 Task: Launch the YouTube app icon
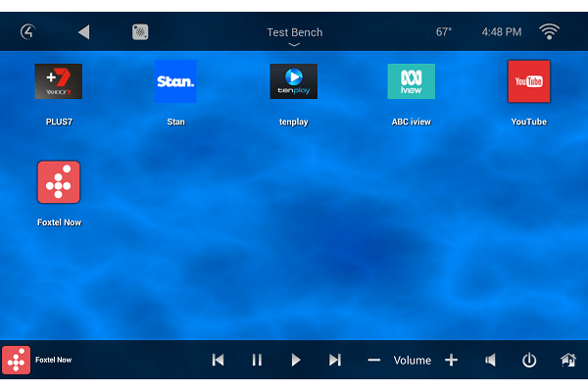(529, 81)
